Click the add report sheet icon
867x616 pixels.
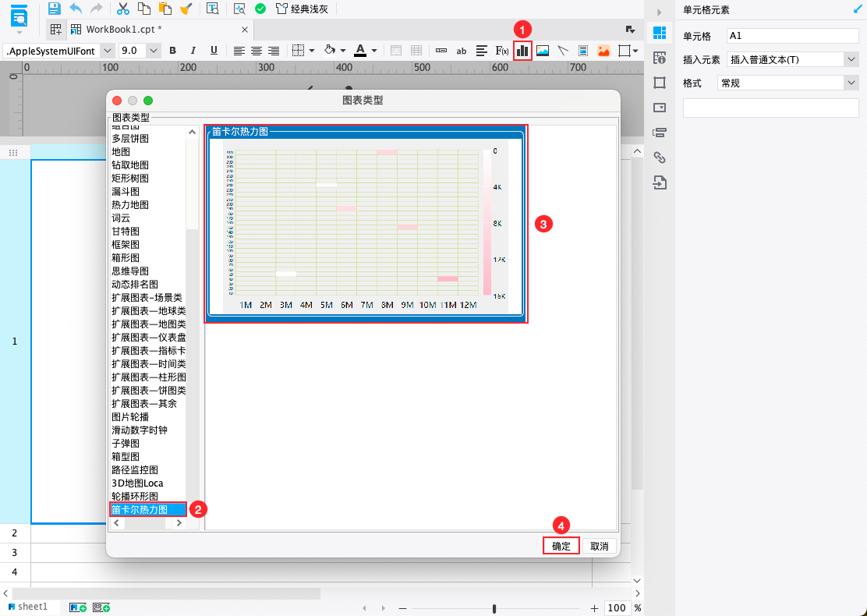(x=78, y=607)
